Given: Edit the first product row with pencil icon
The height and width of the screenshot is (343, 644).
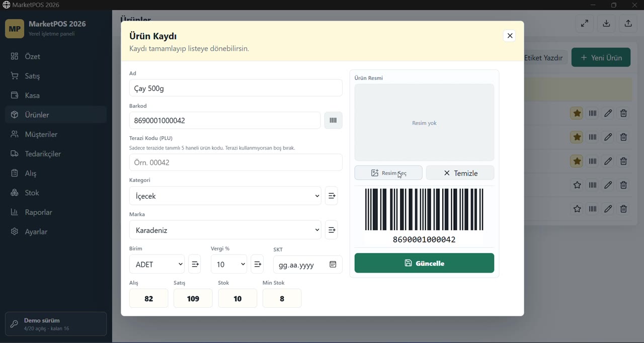Looking at the screenshot, I should pos(608,113).
